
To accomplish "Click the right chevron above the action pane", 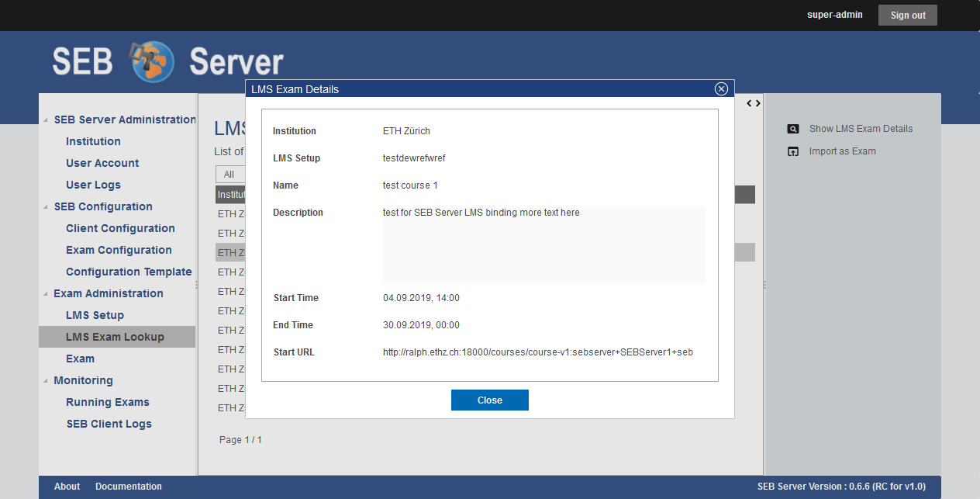I will click(757, 103).
